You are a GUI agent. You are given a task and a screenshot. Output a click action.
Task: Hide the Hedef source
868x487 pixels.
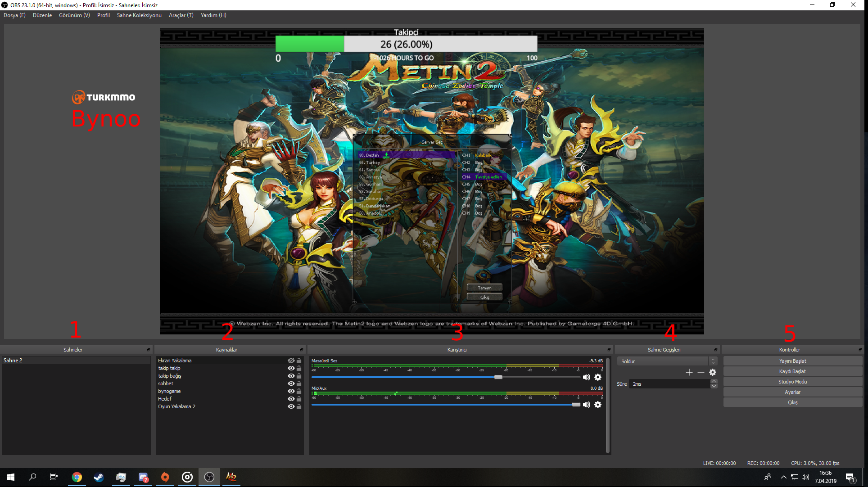[x=291, y=399]
